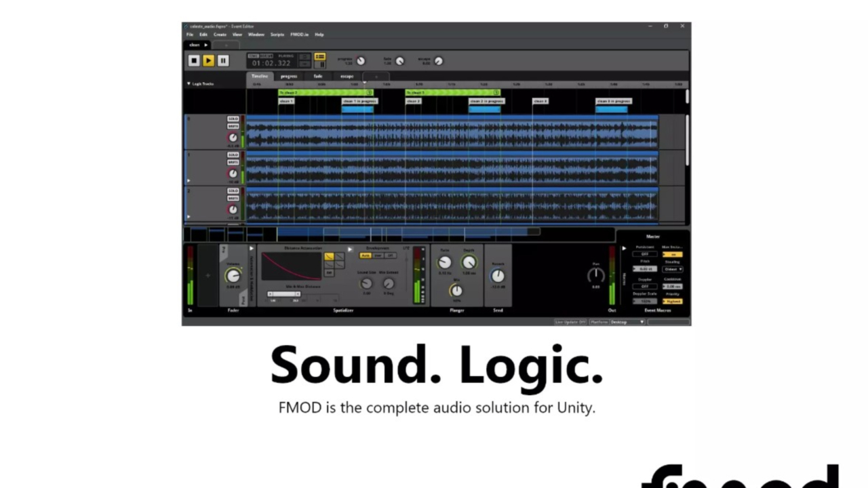Solo audio track 0

(x=233, y=119)
